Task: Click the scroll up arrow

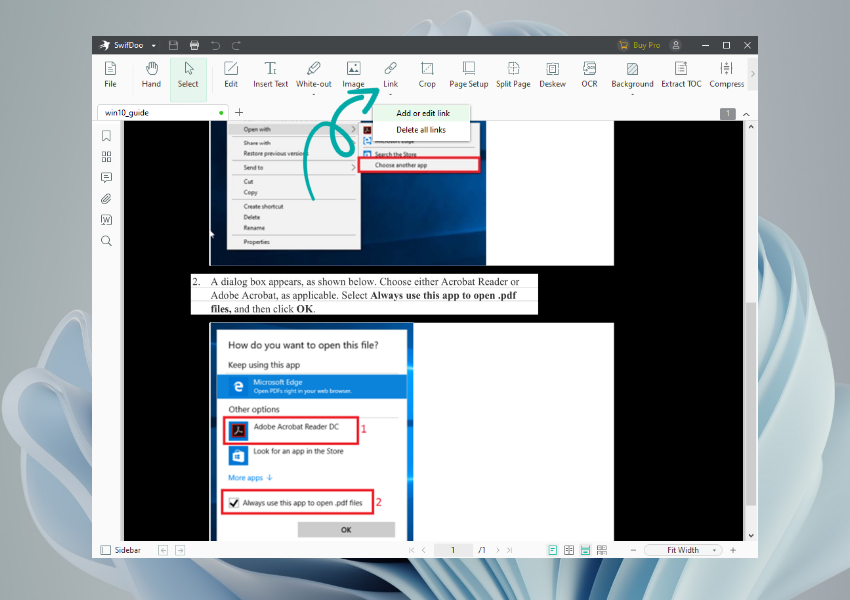Action: tap(751, 127)
